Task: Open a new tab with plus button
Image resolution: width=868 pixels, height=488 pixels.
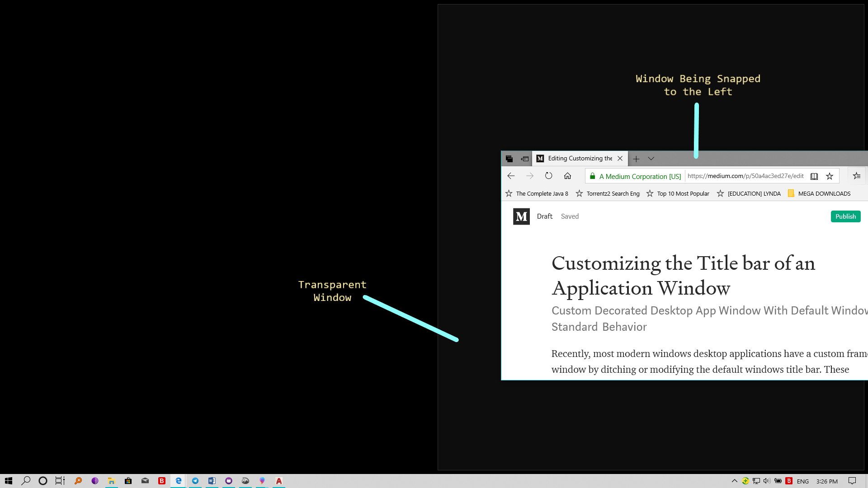Action: point(636,159)
